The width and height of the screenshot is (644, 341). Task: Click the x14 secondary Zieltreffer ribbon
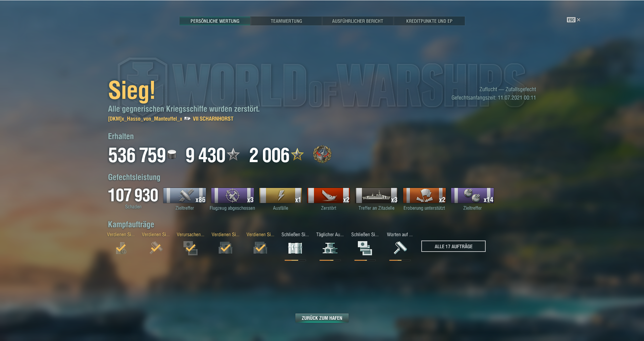pyautogui.click(x=472, y=195)
